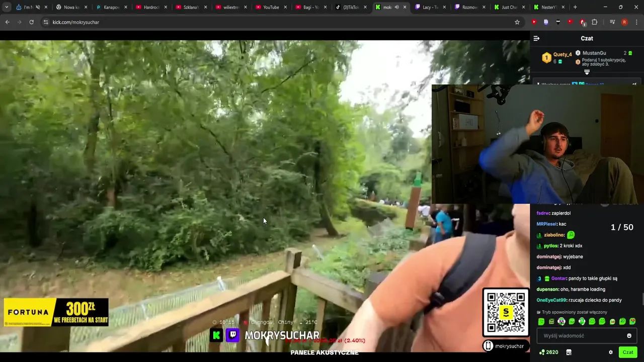This screenshot has width=644, height=362.
Task: Insert the angry square quick emote
Action: pos(551,322)
